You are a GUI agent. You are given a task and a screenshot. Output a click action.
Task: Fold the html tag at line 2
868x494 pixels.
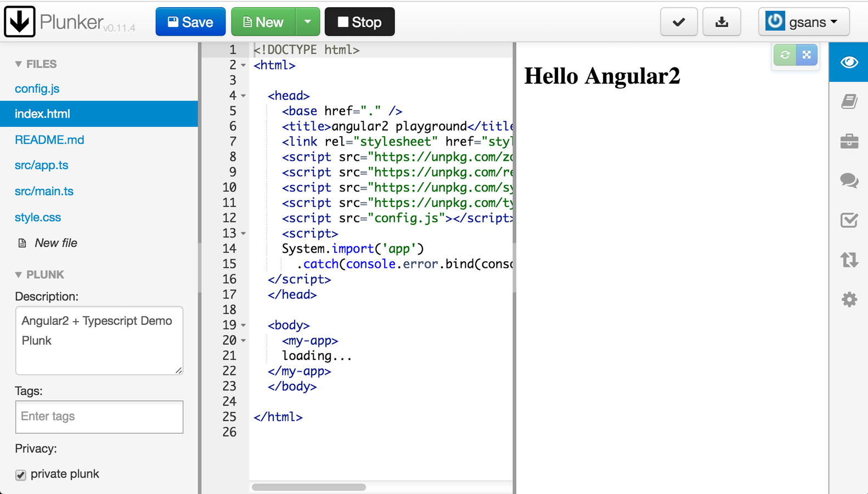tap(244, 65)
